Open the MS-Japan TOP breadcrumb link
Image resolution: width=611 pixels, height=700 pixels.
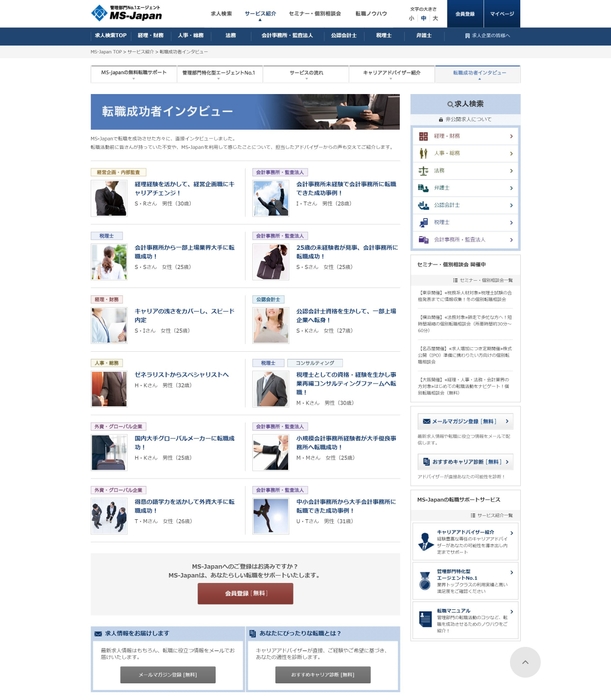pyautogui.click(x=106, y=52)
